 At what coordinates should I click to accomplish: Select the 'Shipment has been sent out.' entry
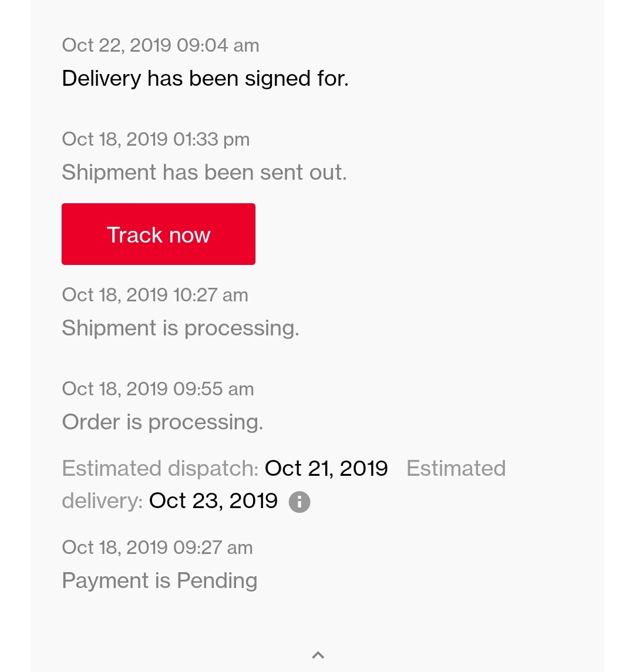[x=204, y=172]
